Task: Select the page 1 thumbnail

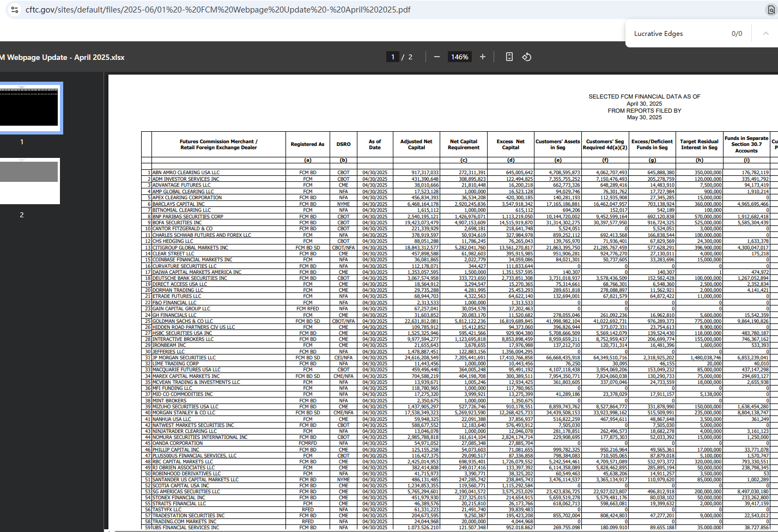Action: [x=29, y=107]
